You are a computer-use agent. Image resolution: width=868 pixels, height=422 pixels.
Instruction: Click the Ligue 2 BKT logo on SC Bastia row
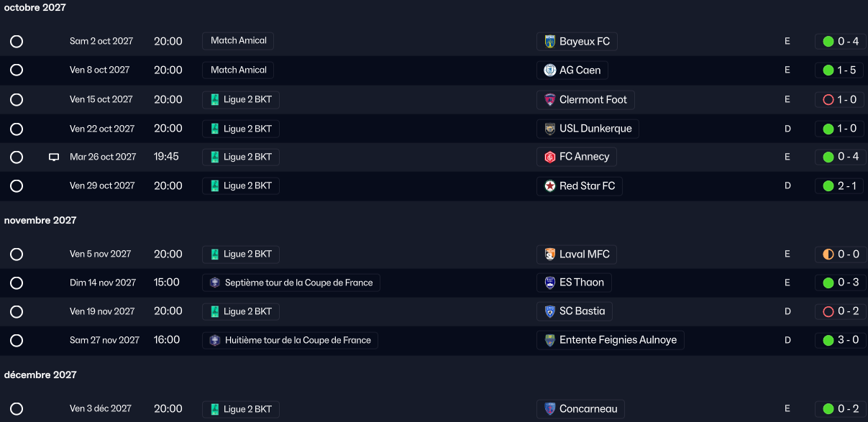coord(214,312)
